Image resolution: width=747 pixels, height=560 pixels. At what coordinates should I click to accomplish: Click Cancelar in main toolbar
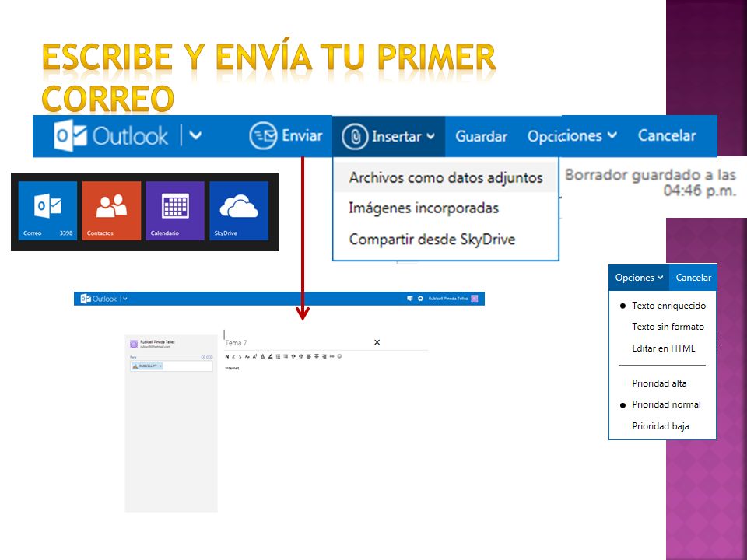667,135
